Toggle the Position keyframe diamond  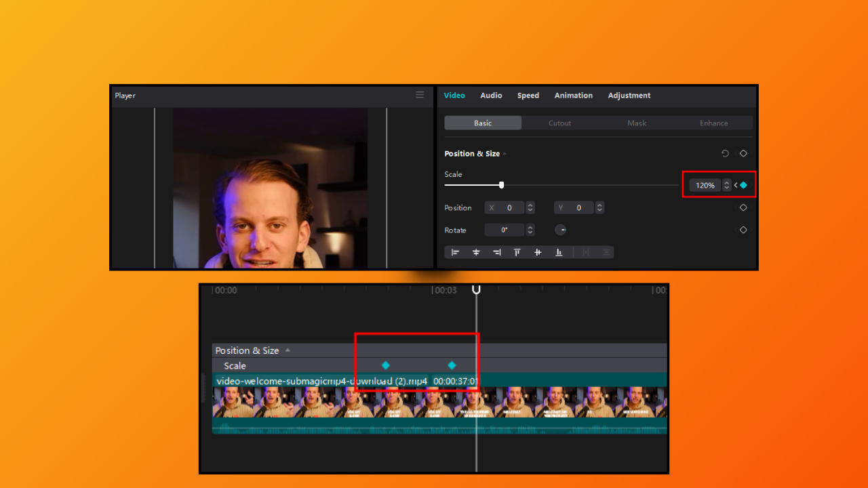click(x=743, y=207)
